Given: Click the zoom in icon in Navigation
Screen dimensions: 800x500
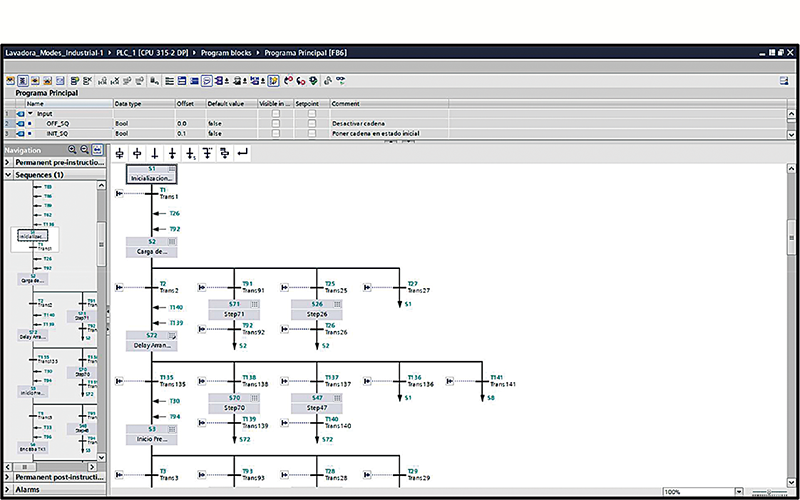Looking at the screenshot, I should pos(72,150).
